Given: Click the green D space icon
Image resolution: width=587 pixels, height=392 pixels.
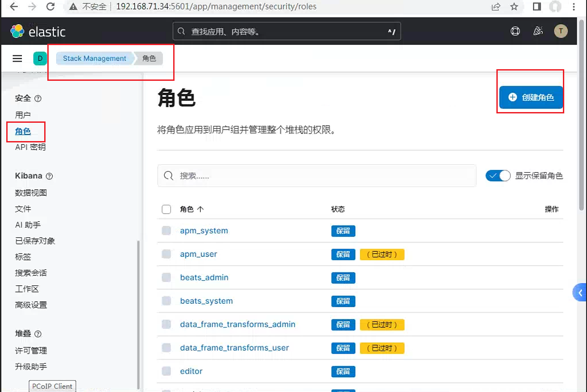Looking at the screenshot, I should coord(40,58).
